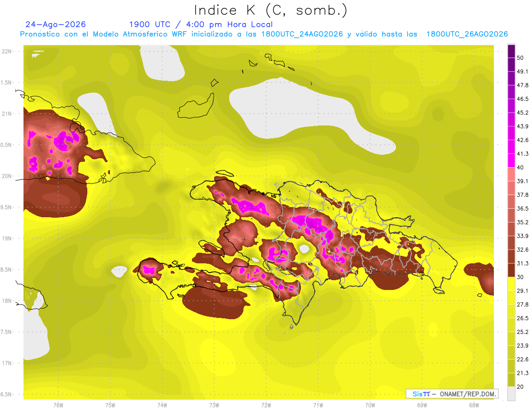
Task: Click the 71W longitude axis label
Action: pos(318,405)
